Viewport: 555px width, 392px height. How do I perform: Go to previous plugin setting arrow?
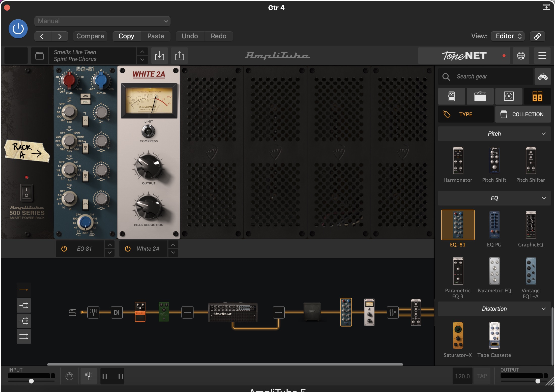pos(42,36)
